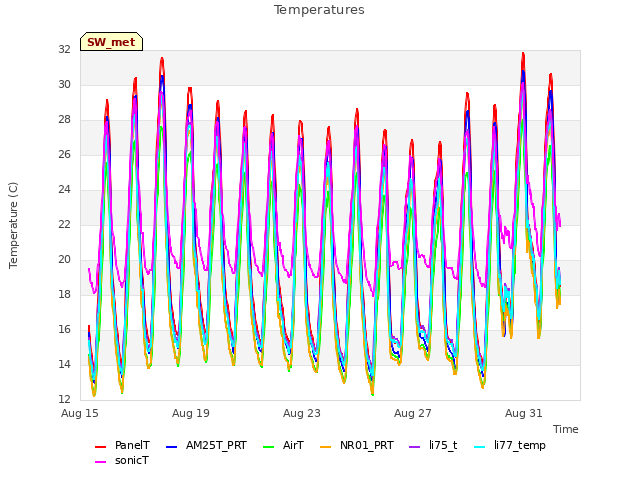Click the 24 y-axis tick label

(x=64, y=189)
